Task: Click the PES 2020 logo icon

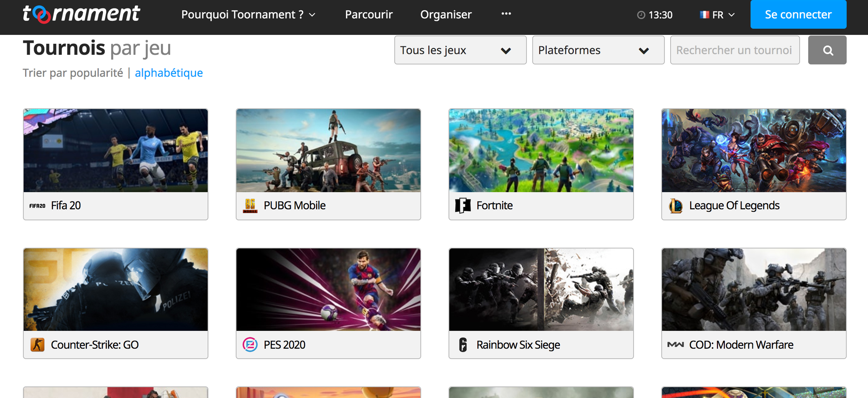Action: coord(250,345)
